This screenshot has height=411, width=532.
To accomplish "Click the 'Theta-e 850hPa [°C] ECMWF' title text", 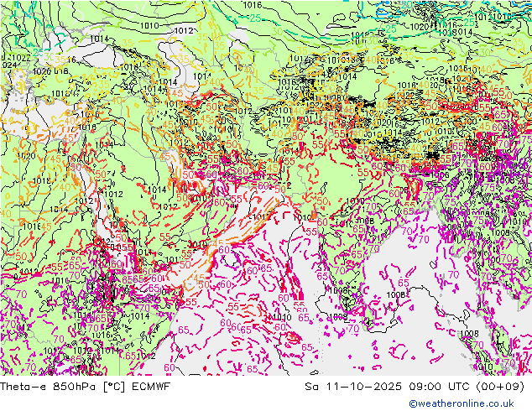I will point(85,386).
